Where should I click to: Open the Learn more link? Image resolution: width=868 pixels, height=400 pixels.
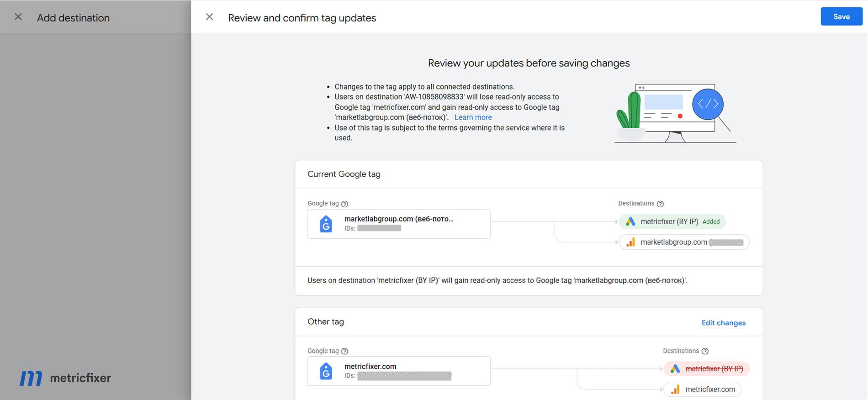[x=473, y=117]
